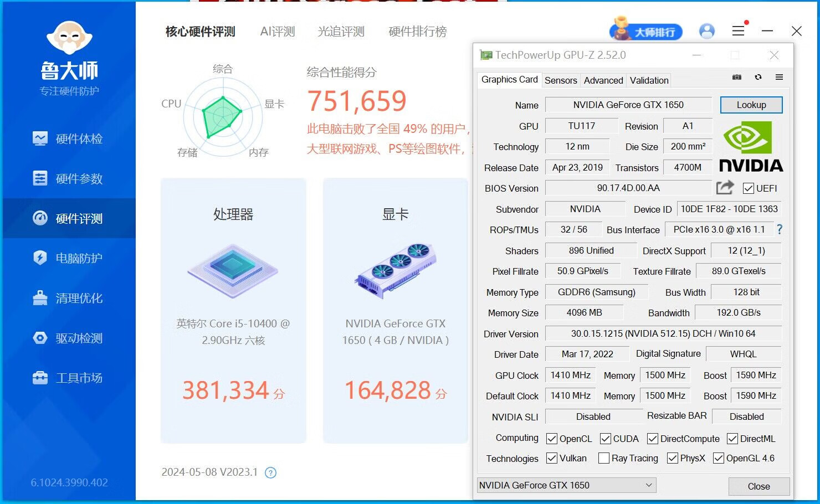
Task: Click the Resizable BAR Disabled value
Action: [746, 416]
